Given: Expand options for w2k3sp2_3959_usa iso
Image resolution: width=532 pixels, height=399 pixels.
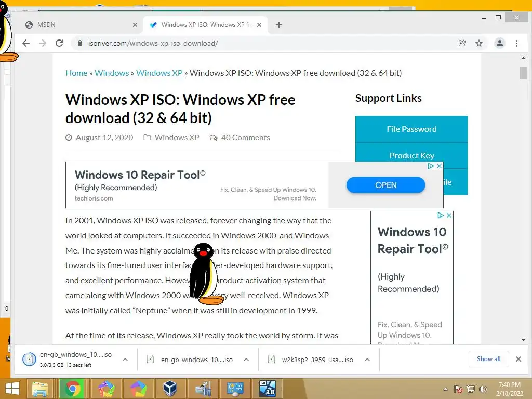Looking at the screenshot, I should click(367, 360).
